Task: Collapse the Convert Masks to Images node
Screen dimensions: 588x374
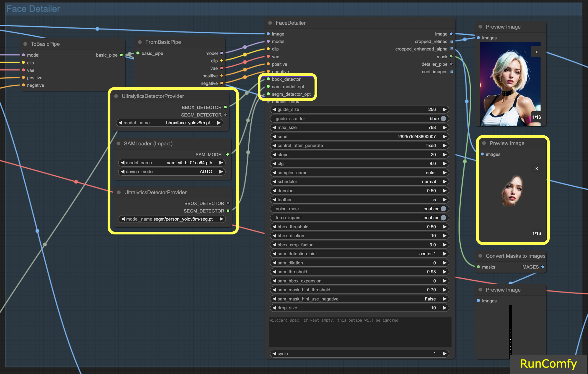Action: click(x=480, y=256)
